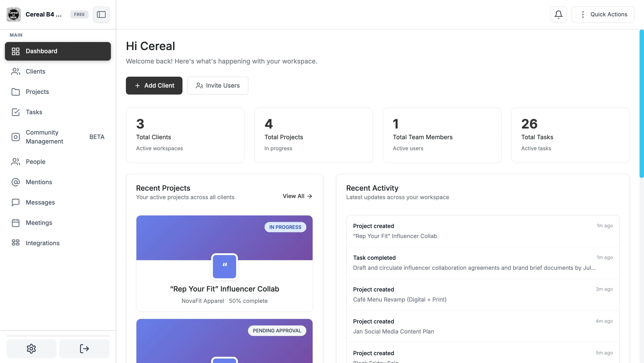Click the logout icon button
The image size is (644, 363).
click(84, 348)
